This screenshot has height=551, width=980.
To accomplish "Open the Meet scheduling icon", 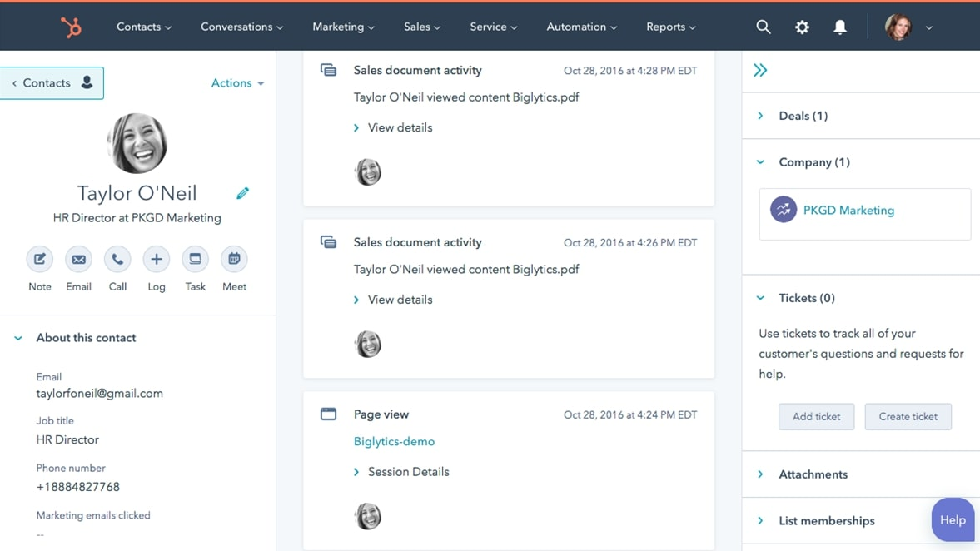I will [x=234, y=259].
